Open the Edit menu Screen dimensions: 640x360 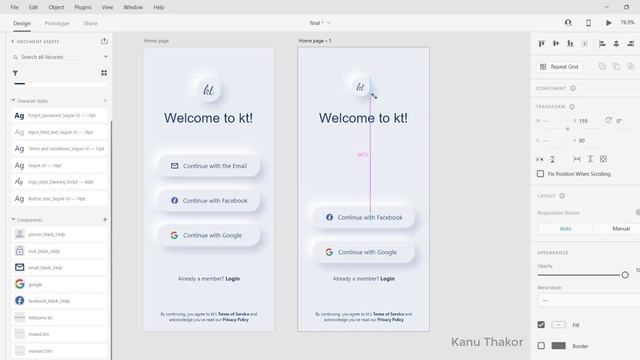pos(33,7)
